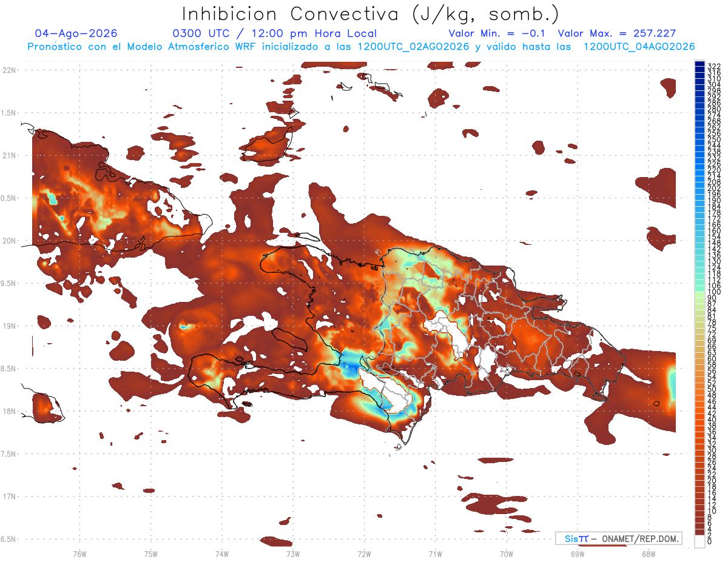The height and width of the screenshot is (562, 728).
Task: Click the "70W" longitude label
Action: (507, 554)
